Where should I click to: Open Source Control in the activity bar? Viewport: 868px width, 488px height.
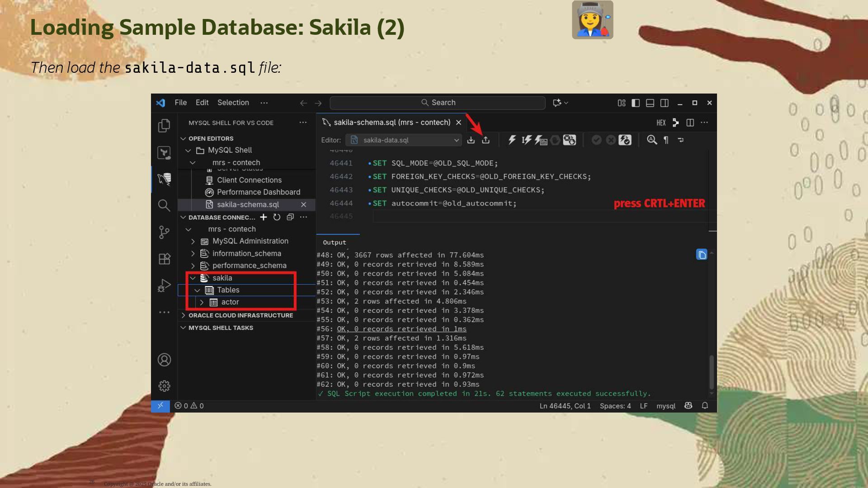164,232
